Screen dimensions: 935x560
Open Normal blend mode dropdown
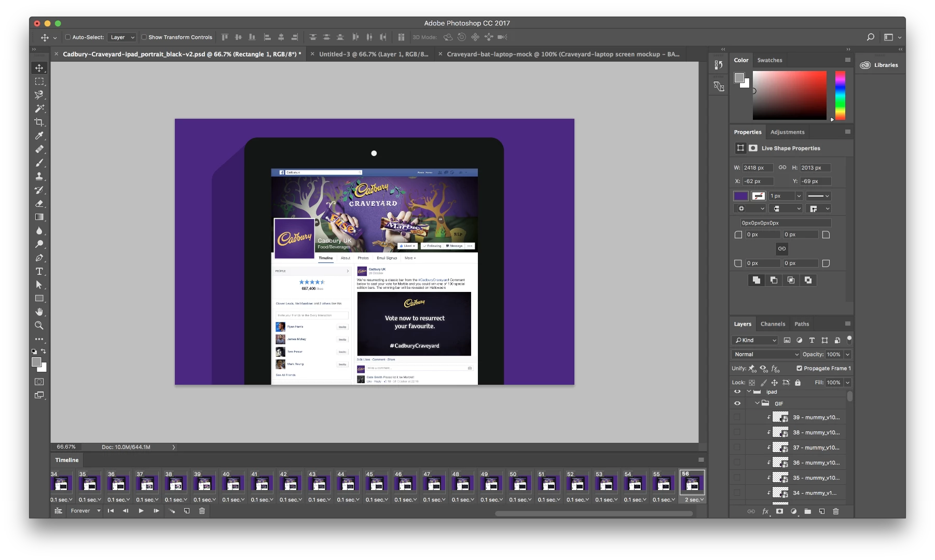(765, 354)
